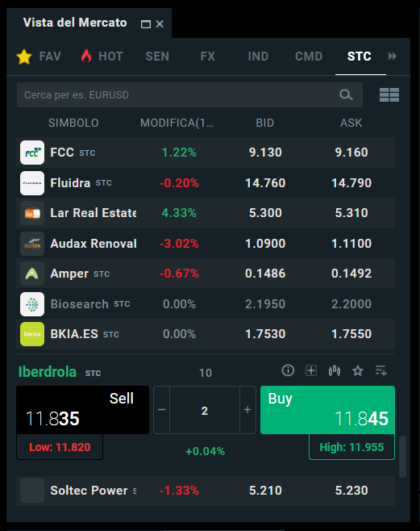The image size is (420, 531).
Task: Open the IND indices tab
Action: click(x=258, y=56)
